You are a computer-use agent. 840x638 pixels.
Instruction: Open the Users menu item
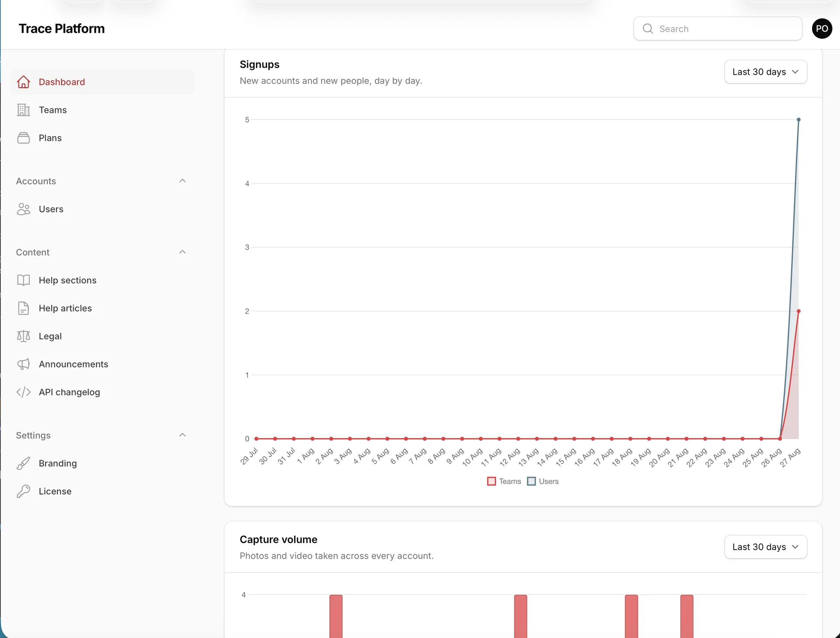click(x=102, y=209)
